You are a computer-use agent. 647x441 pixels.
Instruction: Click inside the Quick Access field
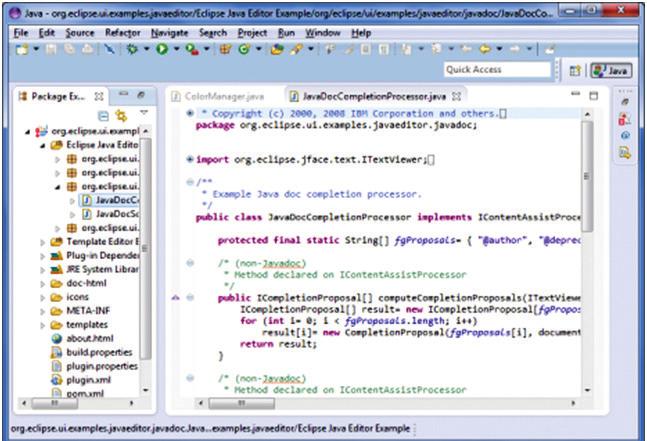click(x=498, y=69)
